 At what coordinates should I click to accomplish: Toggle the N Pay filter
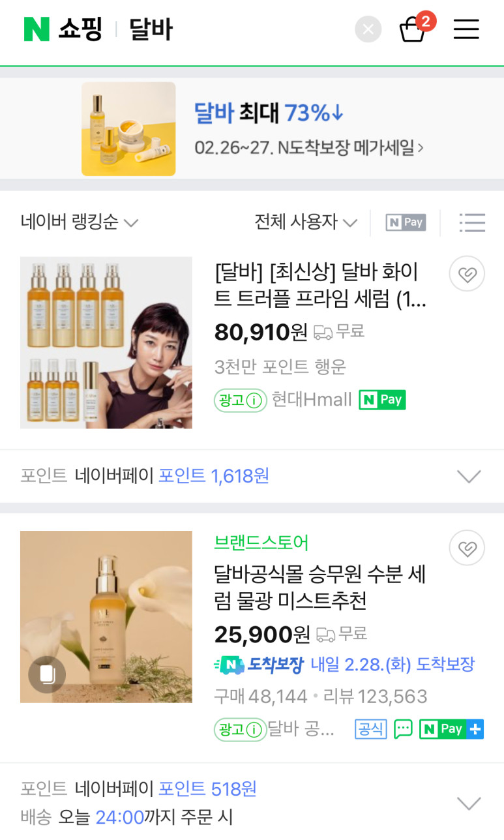(x=405, y=222)
